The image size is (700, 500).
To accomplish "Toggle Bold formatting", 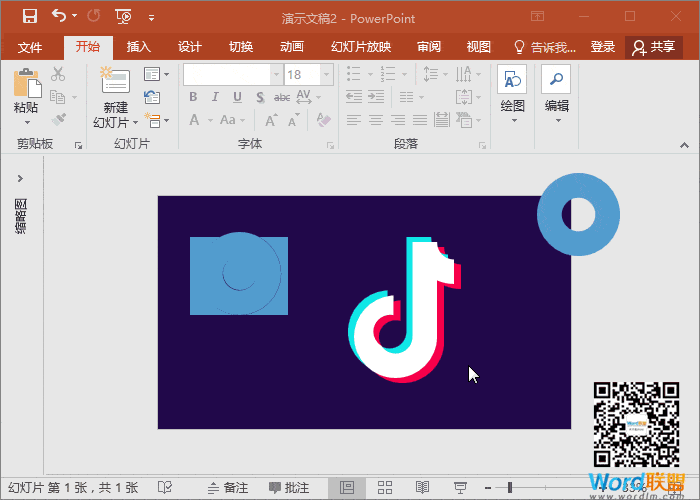I will tap(193, 97).
